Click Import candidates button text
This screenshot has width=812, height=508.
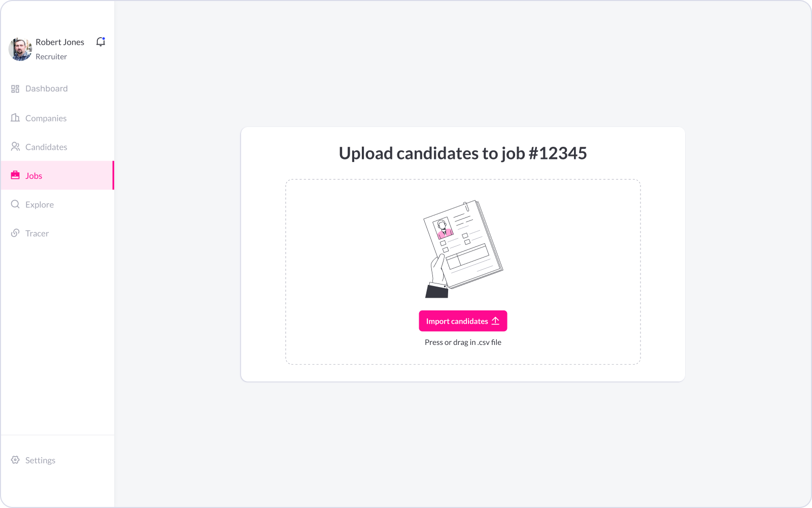click(x=457, y=321)
